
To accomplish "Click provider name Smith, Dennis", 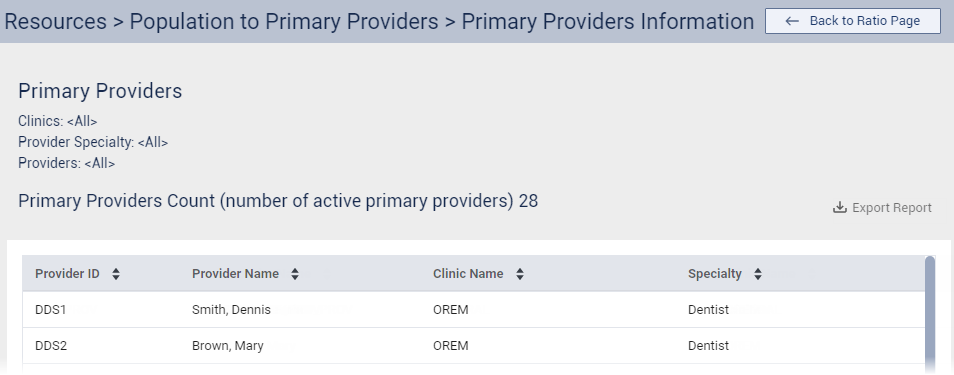I will (231, 310).
